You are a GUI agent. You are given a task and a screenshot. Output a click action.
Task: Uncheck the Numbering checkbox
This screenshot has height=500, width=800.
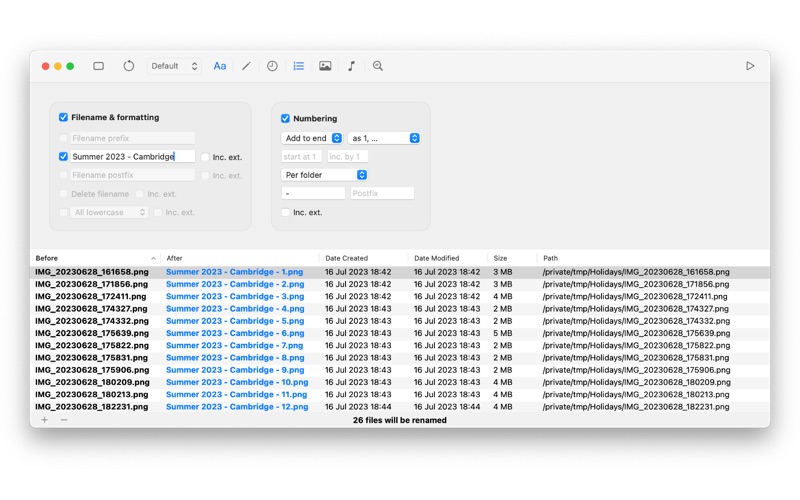[285, 118]
